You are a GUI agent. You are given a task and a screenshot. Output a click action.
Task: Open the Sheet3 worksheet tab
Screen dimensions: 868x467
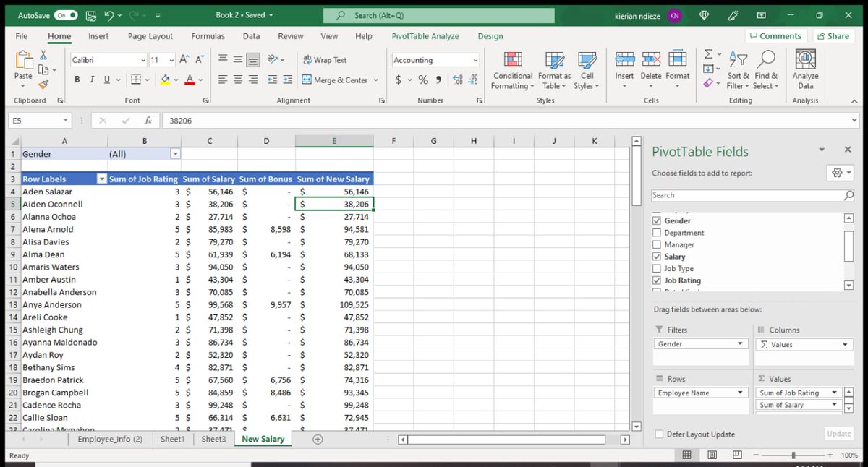click(x=213, y=439)
